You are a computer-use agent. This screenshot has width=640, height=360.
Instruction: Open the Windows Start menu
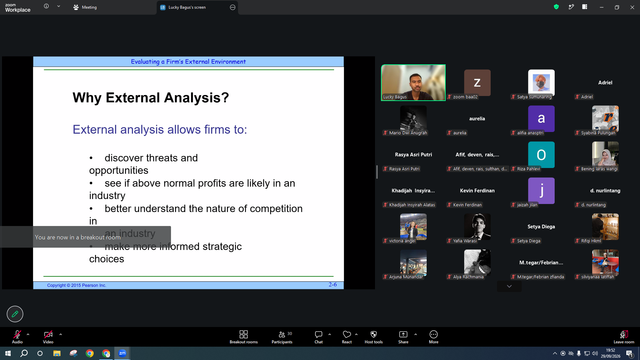[x=8, y=353]
